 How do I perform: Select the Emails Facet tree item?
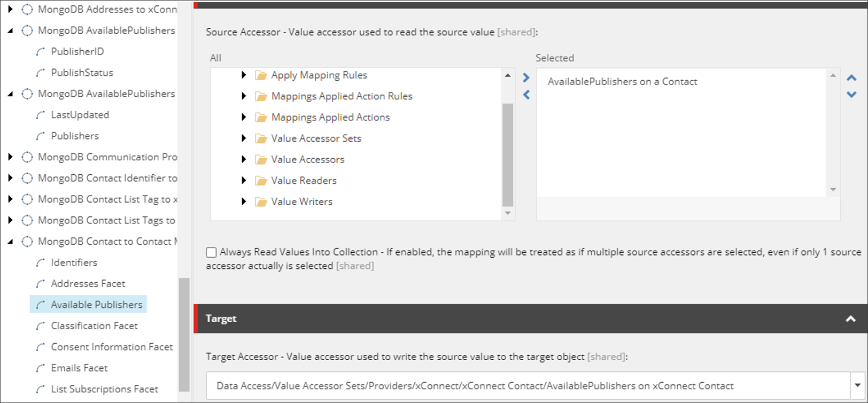pos(79,368)
